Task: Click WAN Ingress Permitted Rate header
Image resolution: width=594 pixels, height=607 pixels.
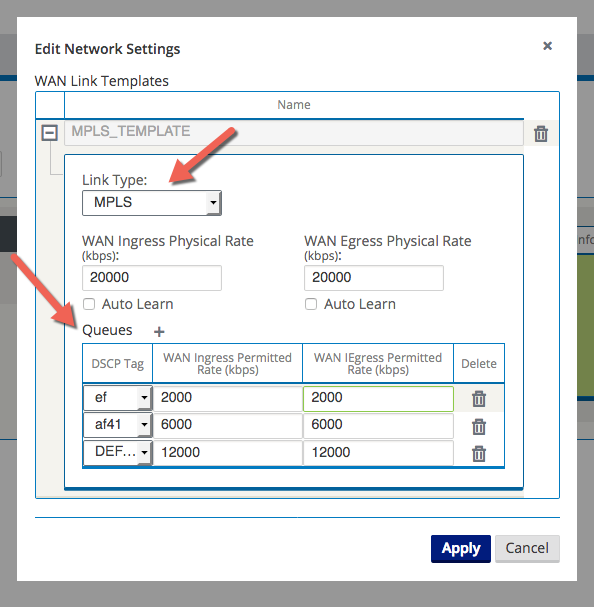Action: coord(227,364)
